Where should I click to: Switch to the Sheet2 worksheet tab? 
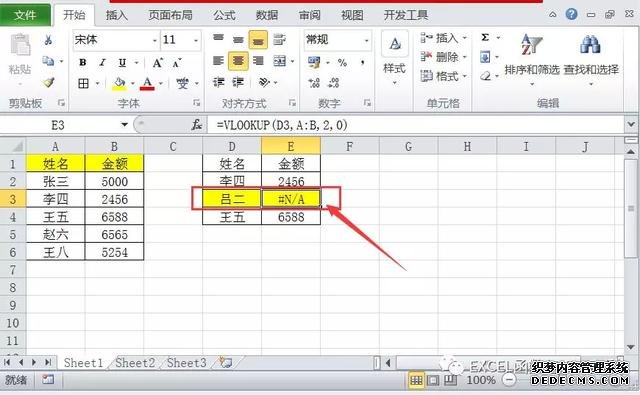(x=135, y=362)
